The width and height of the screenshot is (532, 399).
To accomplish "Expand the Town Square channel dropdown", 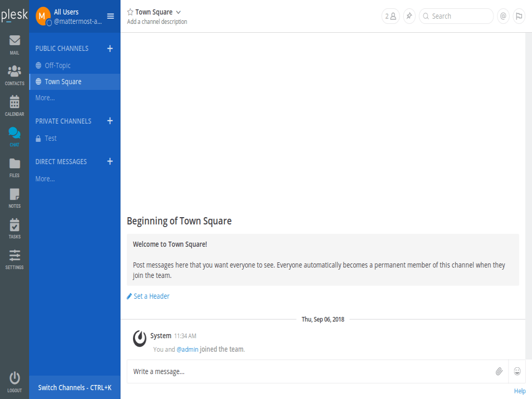I will click(x=178, y=12).
